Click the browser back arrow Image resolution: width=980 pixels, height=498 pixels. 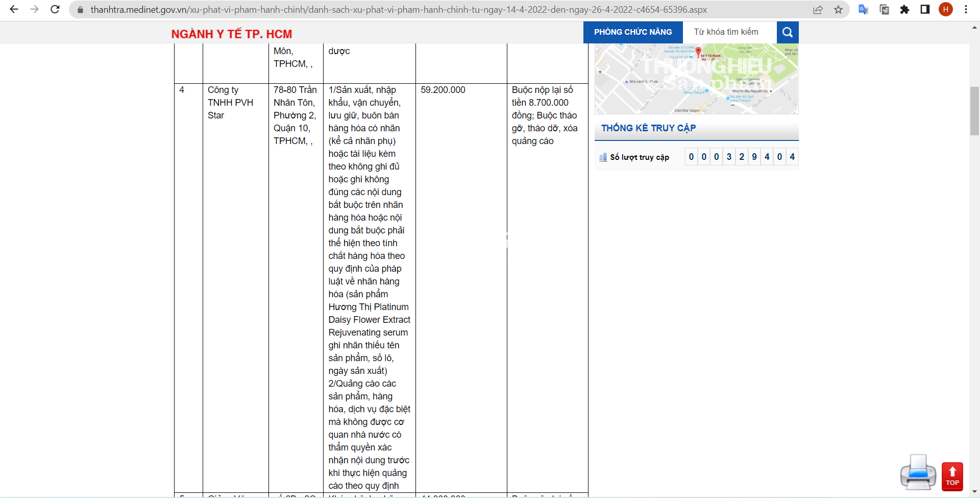pos(14,9)
